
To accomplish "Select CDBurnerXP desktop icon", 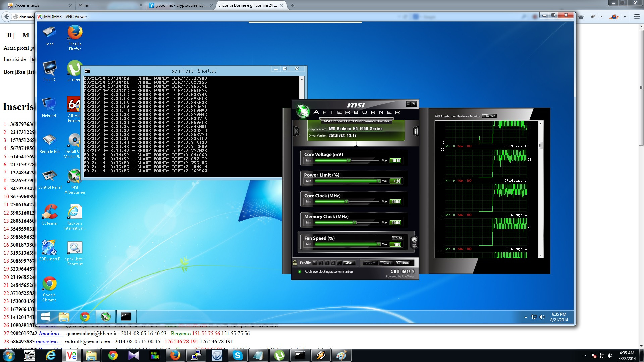I will point(49,250).
